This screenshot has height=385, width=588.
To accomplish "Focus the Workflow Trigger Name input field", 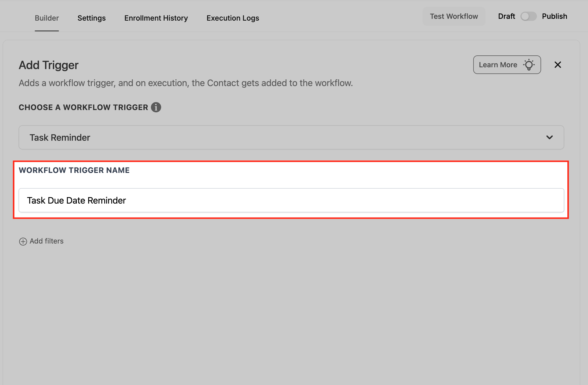I will click(291, 200).
